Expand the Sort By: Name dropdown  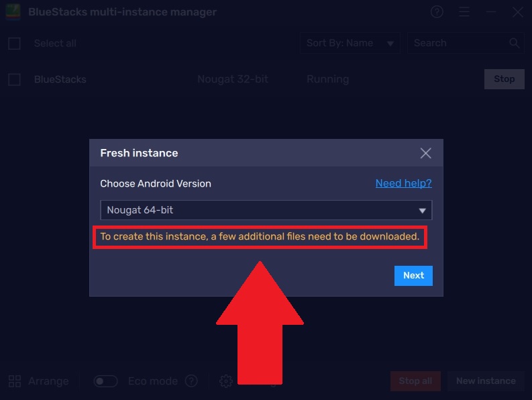tap(350, 43)
